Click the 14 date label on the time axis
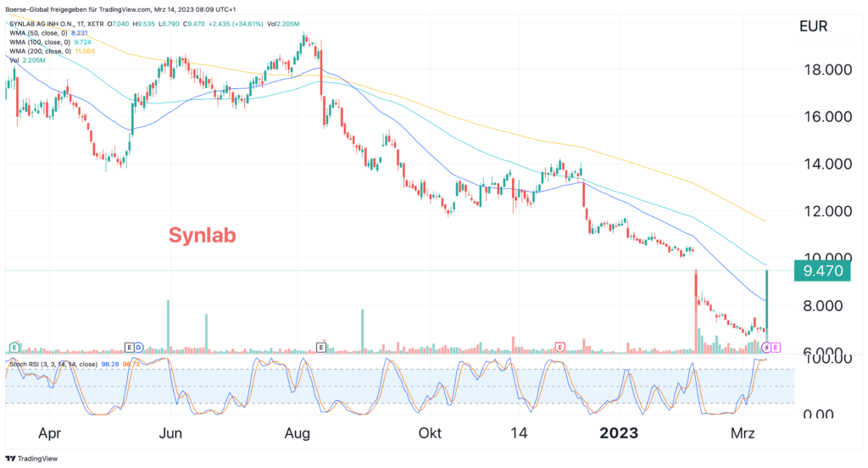This screenshot has height=468, width=868. [x=519, y=433]
